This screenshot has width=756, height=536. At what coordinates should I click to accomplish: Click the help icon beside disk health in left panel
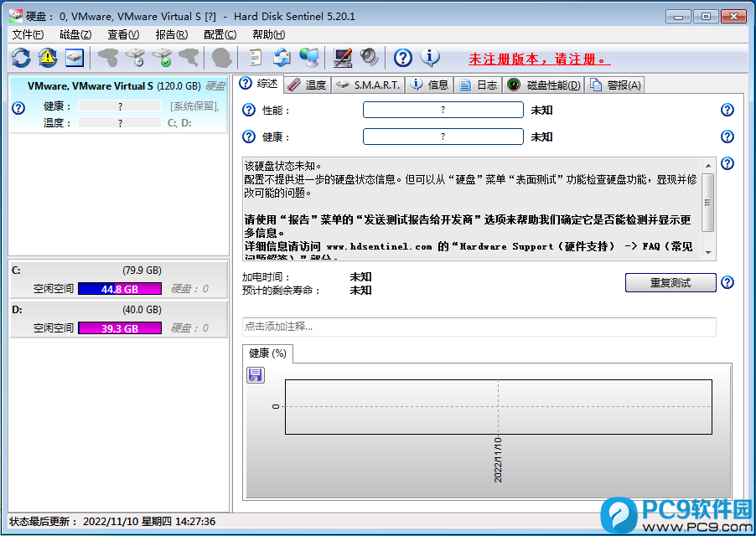coord(18,108)
